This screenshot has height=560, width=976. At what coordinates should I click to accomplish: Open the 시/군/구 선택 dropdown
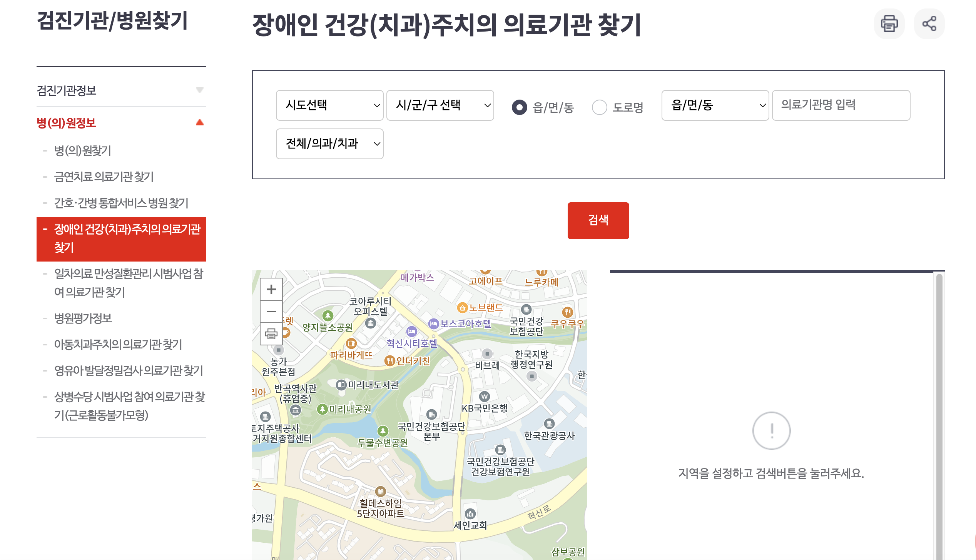click(x=440, y=105)
